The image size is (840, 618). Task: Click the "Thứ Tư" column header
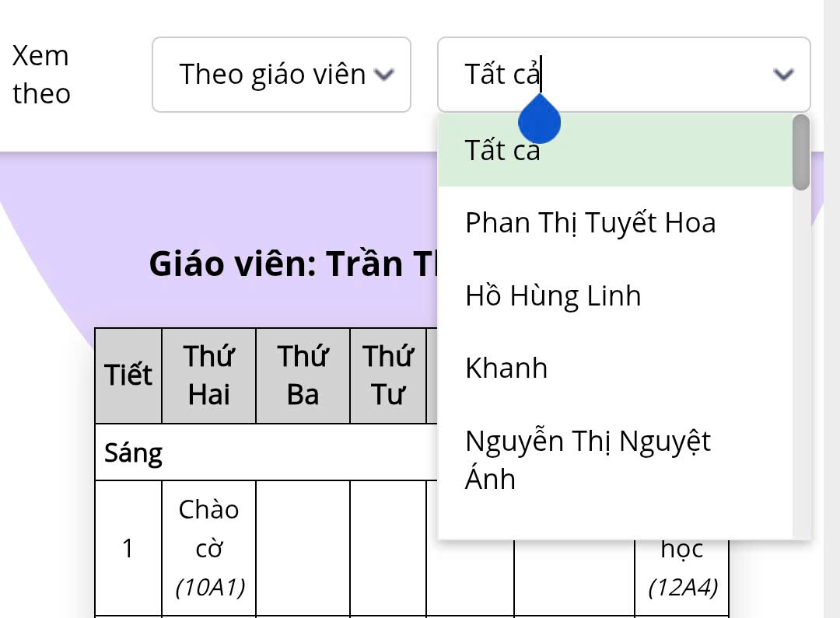point(388,375)
